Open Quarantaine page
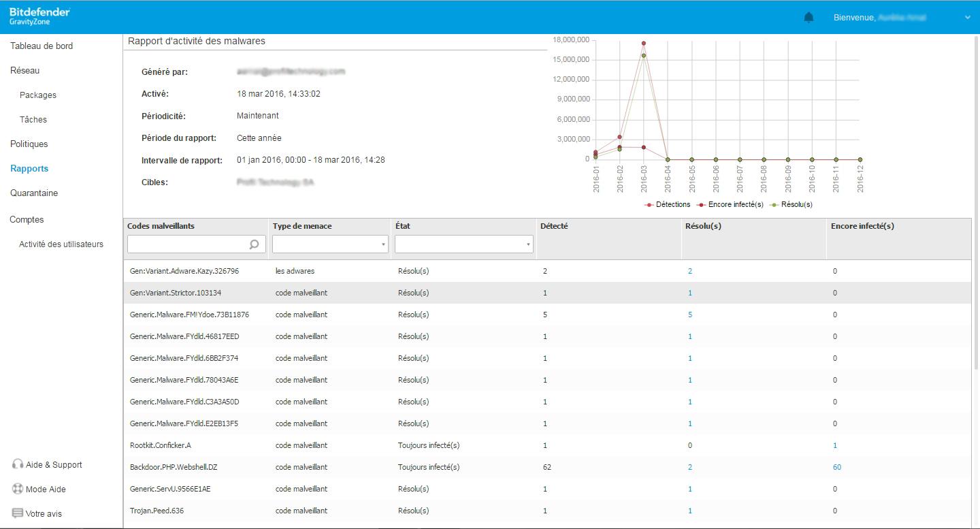 [34, 193]
